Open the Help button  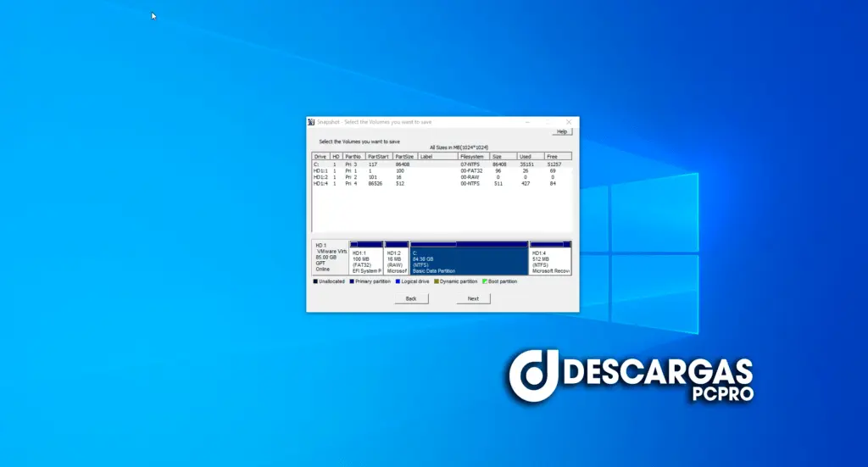pos(562,131)
